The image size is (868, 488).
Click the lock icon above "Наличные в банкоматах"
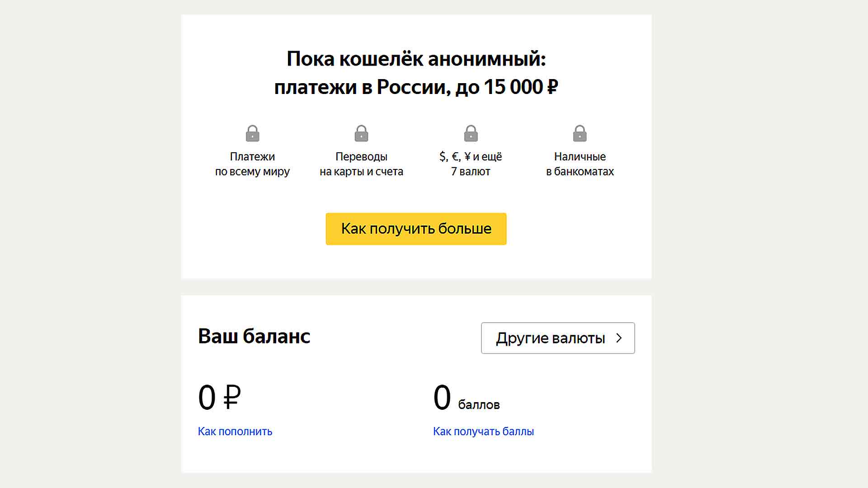point(580,134)
